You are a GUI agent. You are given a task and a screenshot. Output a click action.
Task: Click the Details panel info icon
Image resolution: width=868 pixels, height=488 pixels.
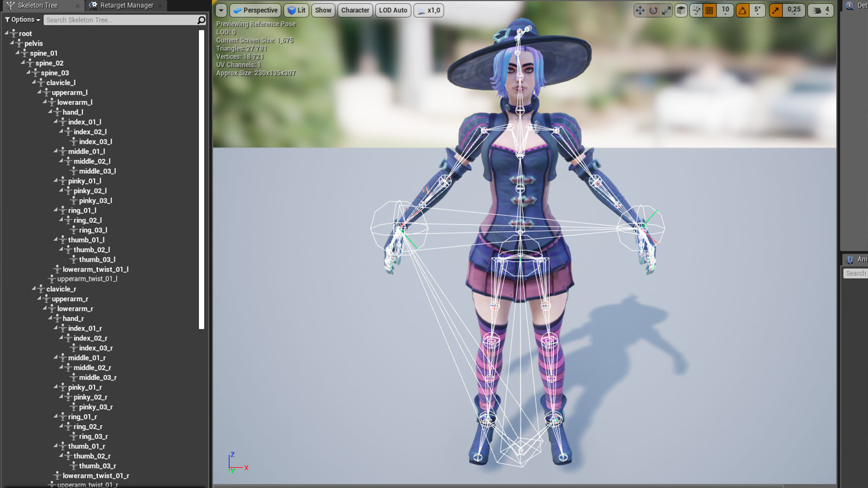coord(849,5)
